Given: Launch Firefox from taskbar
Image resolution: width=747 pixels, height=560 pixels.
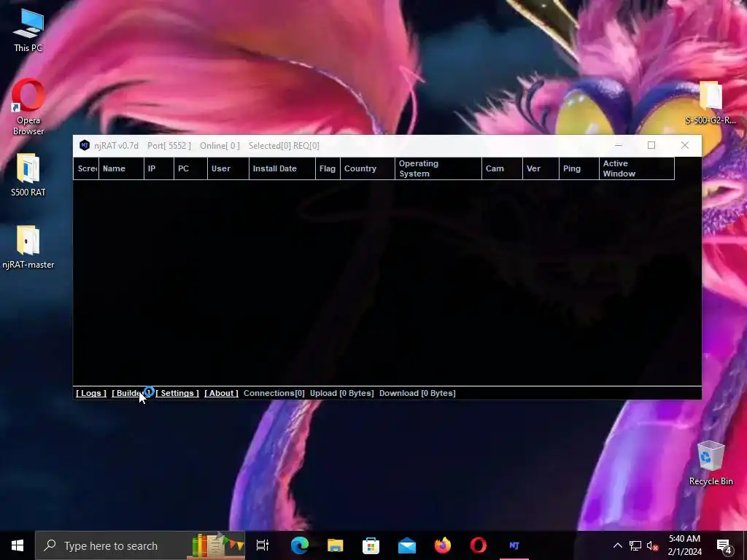Looking at the screenshot, I should pyautogui.click(x=443, y=545).
